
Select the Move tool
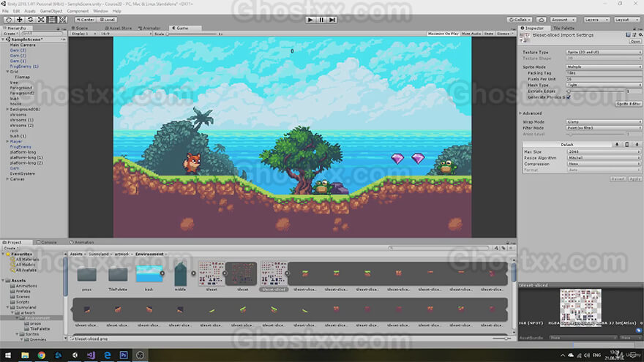(x=19, y=20)
